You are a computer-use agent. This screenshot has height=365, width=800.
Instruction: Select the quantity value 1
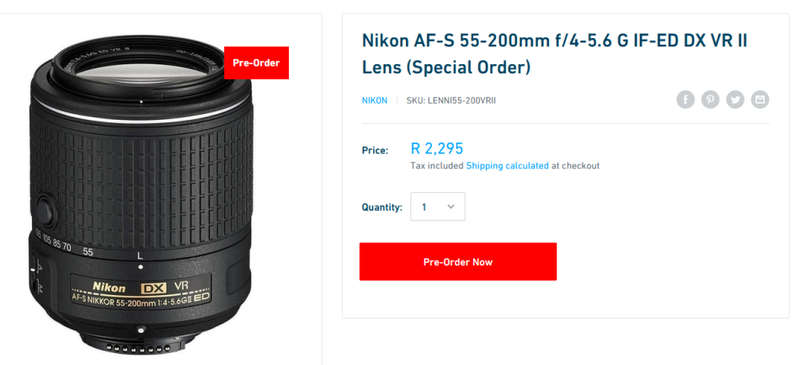click(424, 207)
